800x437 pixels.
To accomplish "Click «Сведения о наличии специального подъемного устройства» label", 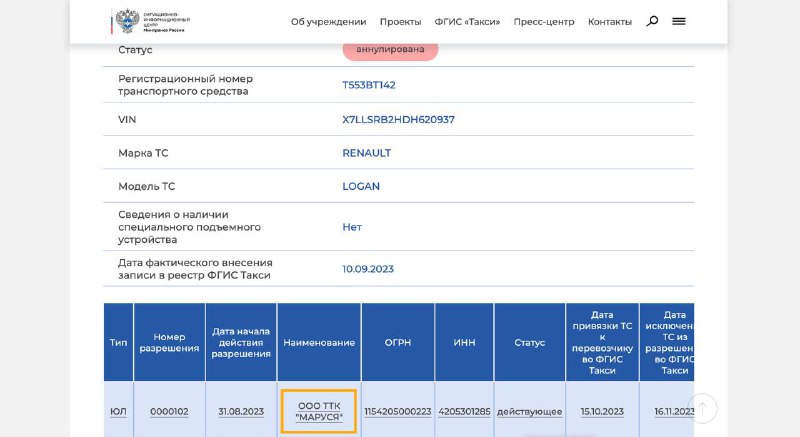I will (x=189, y=227).
